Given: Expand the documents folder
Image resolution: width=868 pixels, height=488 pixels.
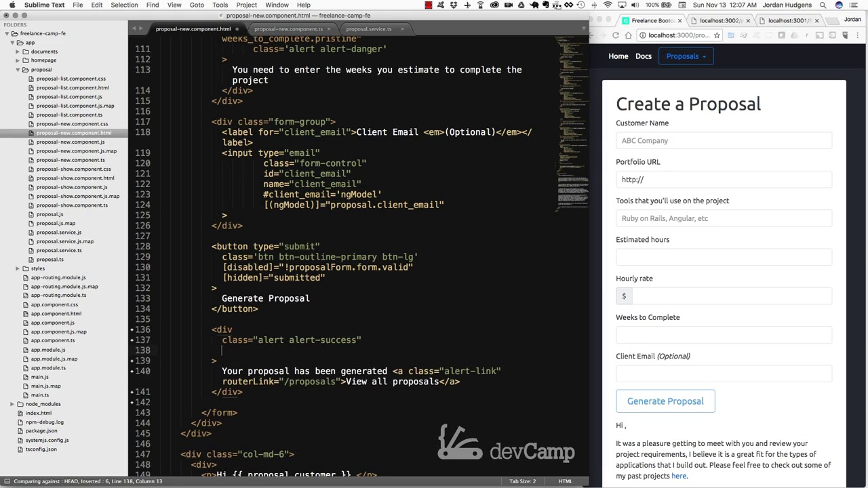Looking at the screenshot, I should coord(18,52).
